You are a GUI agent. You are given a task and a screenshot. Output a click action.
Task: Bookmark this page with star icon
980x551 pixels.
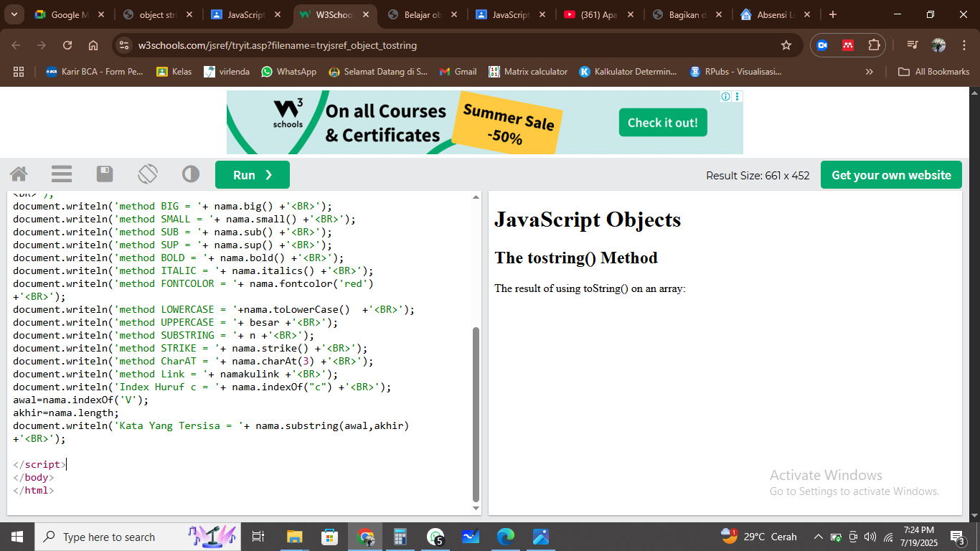pyautogui.click(x=786, y=45)
